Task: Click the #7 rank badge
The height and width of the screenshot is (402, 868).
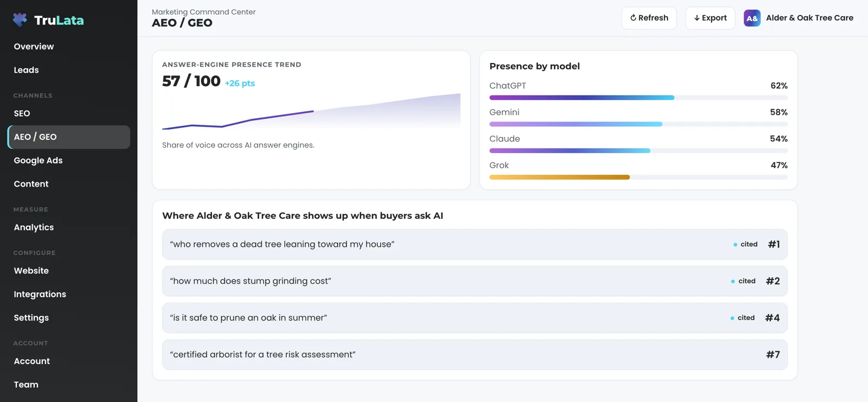Action: tap(773, 355)
